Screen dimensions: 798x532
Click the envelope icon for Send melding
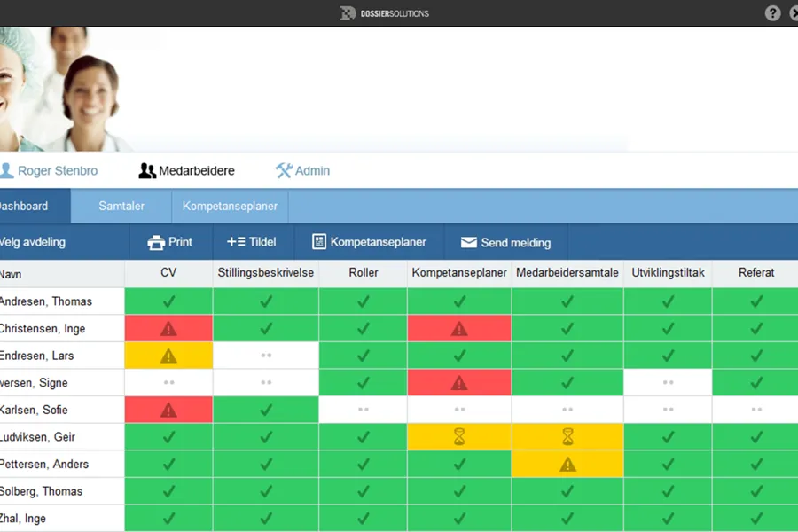(x=469, y=242)
